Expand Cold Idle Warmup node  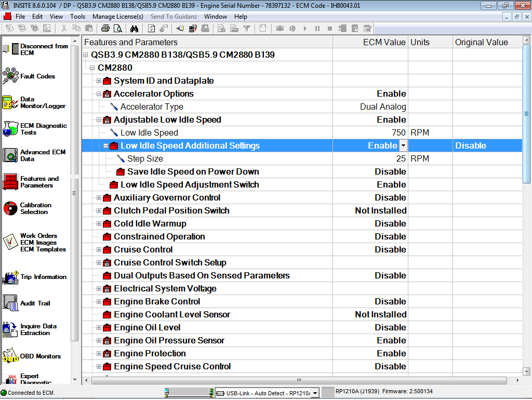click(x=99, y=223)
